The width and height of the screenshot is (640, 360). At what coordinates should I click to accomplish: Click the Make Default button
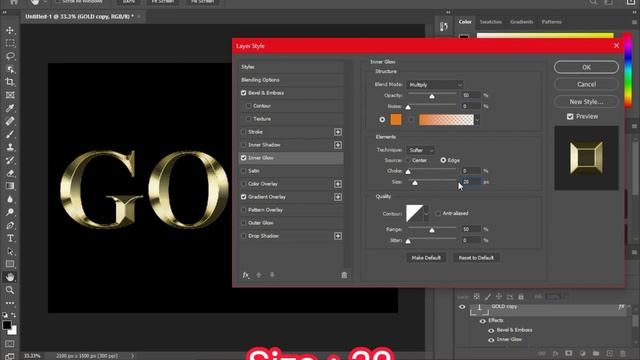click(426, 258)
